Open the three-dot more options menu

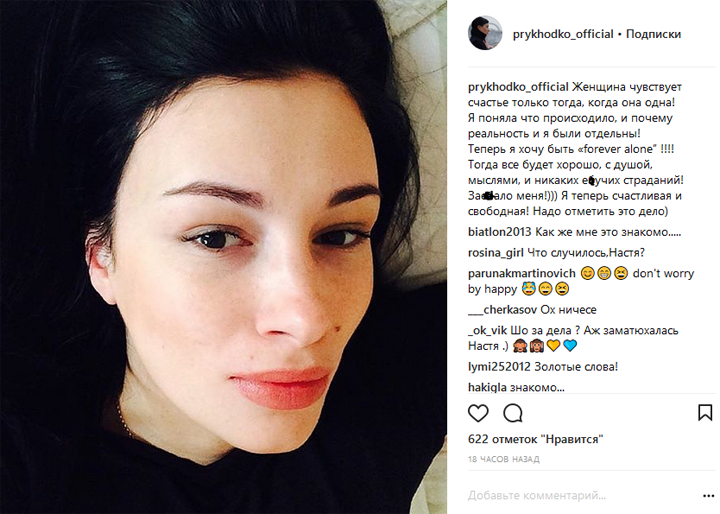click(x=709, y=496)
